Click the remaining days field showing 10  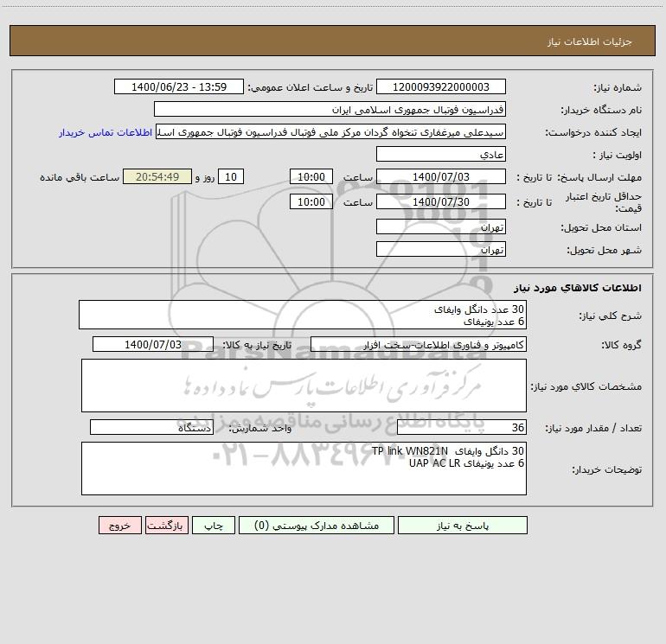(x=231, y=176)
